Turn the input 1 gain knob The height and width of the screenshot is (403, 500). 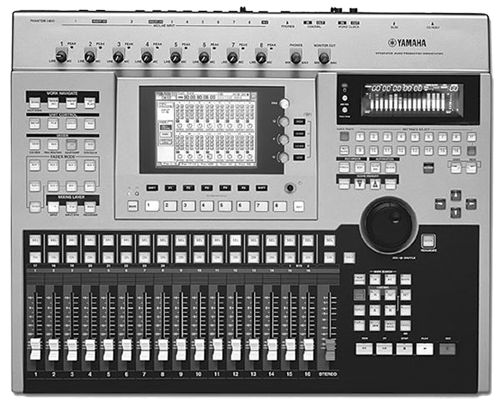coord(61,57)
